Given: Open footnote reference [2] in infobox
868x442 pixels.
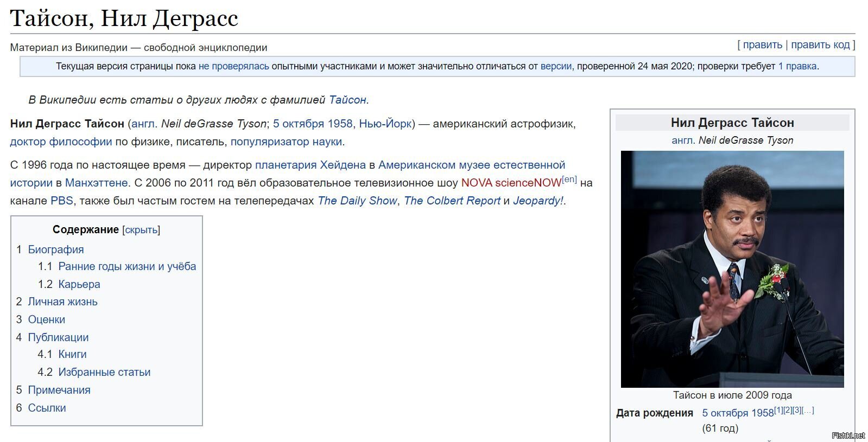Looking at the screenshot, I should coord(788,410).
